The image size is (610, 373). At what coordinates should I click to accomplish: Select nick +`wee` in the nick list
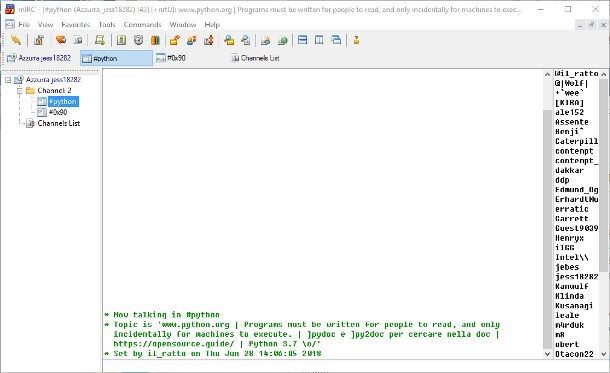(569, 93)
